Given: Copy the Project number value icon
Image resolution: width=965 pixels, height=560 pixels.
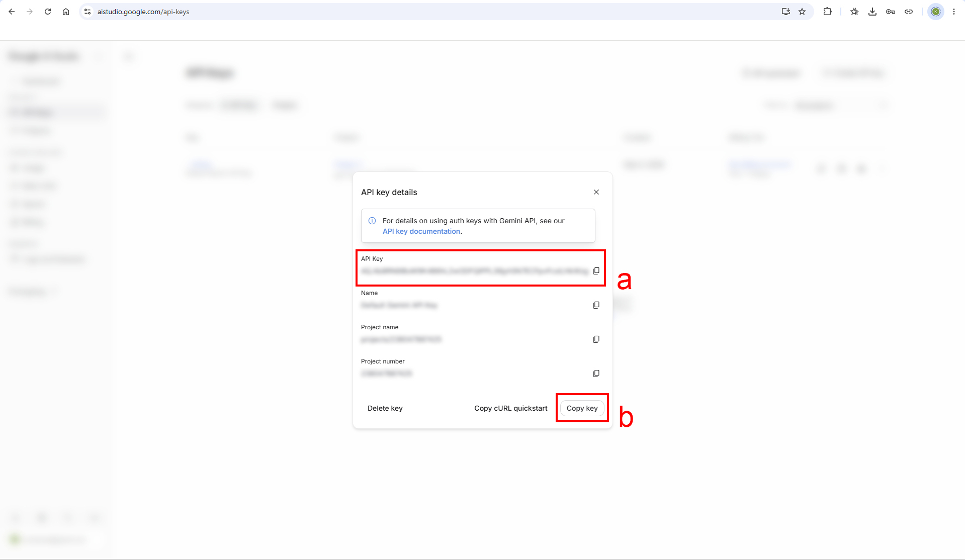Looking at the screenshot, I should coord(596,374).
